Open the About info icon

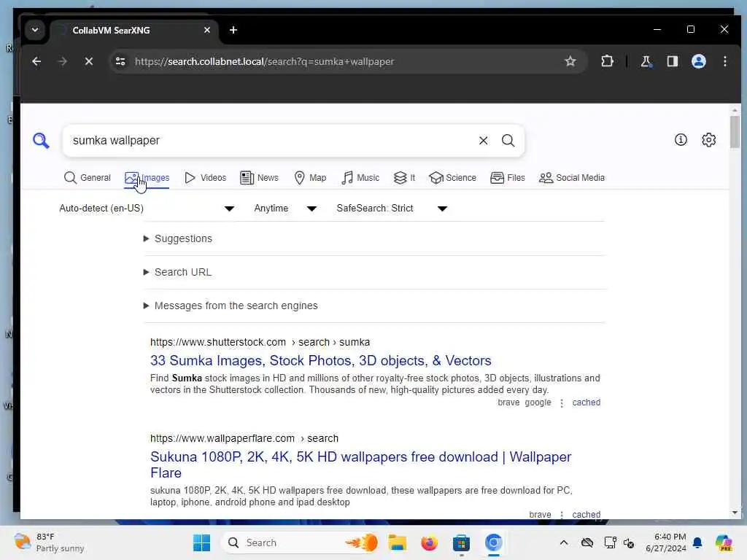(x=681, y=140)
